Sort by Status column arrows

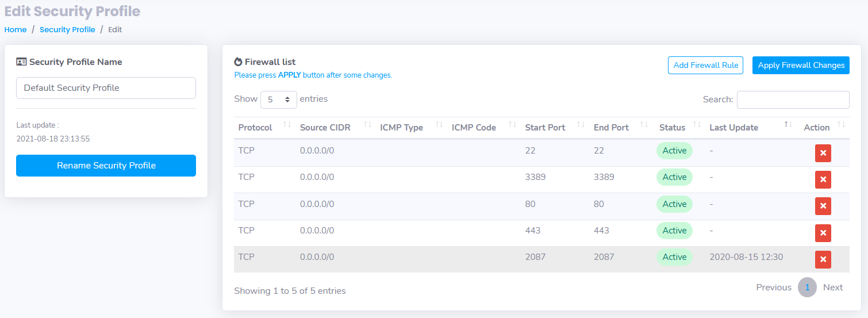click(697, 125)
